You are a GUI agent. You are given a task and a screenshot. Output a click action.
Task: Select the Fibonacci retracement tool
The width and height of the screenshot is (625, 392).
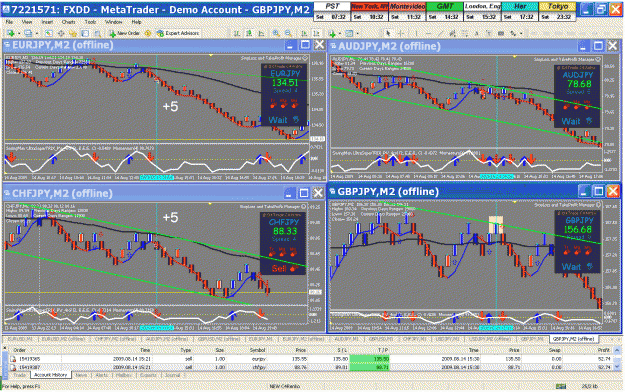465,33
